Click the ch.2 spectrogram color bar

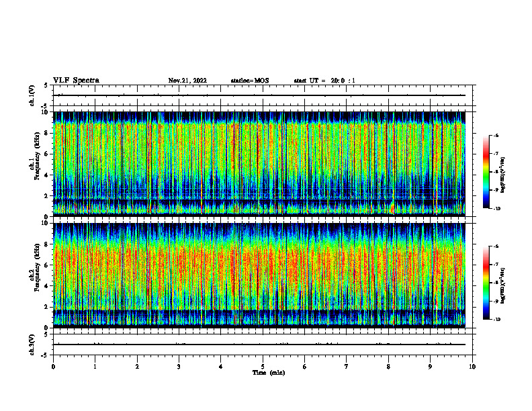[x=486, y=283]
